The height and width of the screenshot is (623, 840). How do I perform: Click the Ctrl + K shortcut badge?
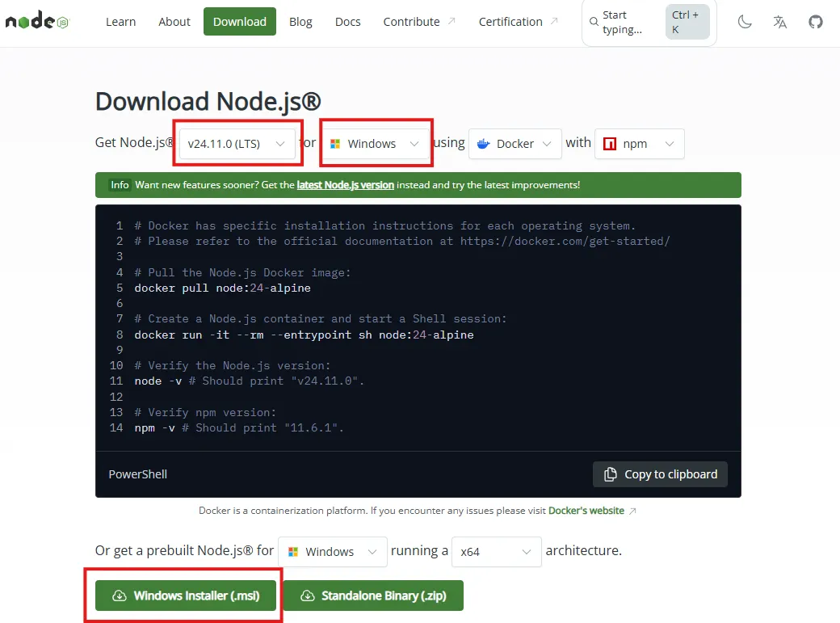coord(687,22)
